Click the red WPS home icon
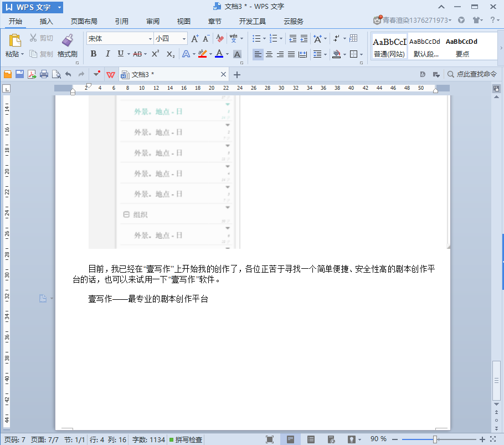504x445 pixels. pyautogui.click(x=111, y=75)
